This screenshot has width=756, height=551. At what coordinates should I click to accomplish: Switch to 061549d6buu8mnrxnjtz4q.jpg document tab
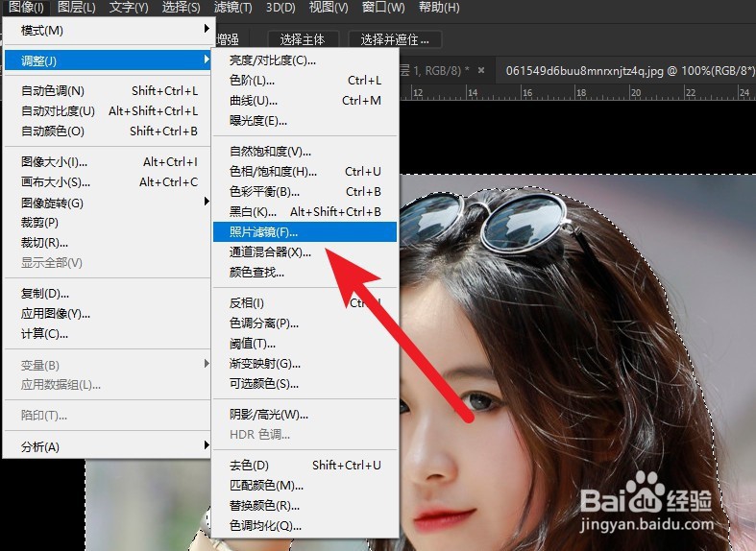[629, 71]
